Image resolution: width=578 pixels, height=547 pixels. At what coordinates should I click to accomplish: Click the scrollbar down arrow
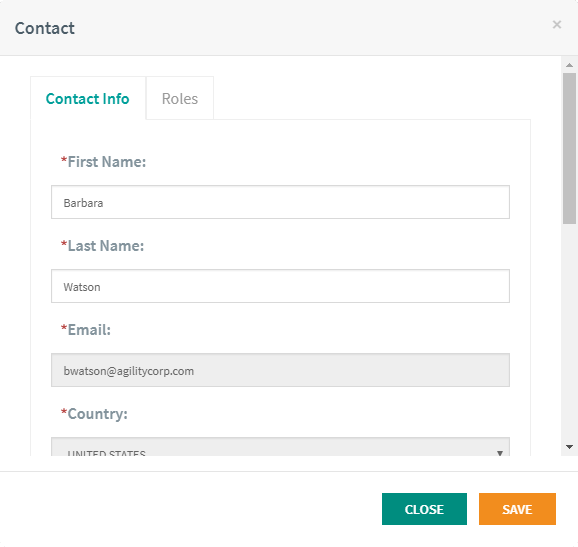(x=569, y=447)
